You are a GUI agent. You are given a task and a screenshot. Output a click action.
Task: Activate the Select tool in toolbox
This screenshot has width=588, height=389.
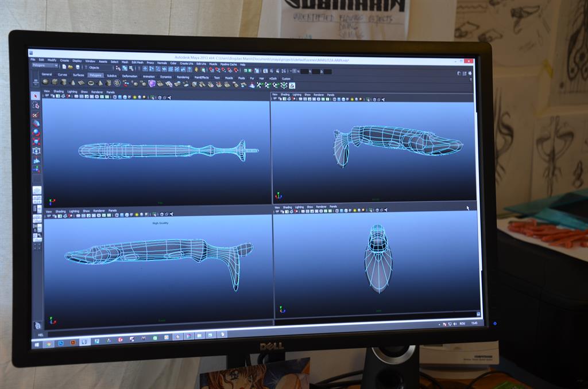(36, 96)
